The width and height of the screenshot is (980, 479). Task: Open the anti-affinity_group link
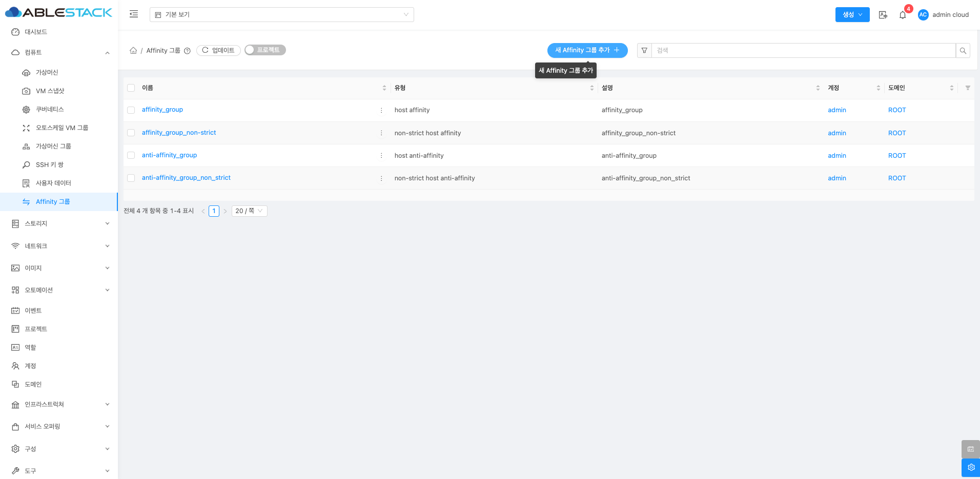[169, 155]
